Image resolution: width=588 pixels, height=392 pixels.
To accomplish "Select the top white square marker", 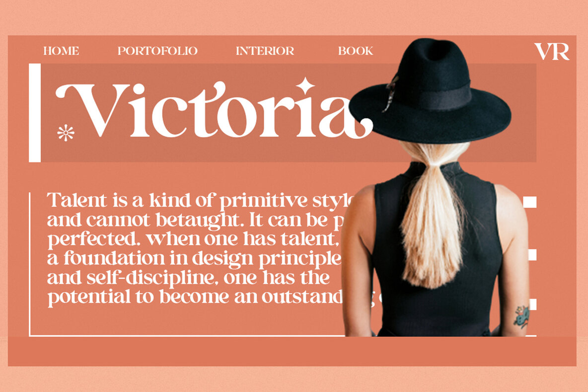I will [x=529, y=202].
